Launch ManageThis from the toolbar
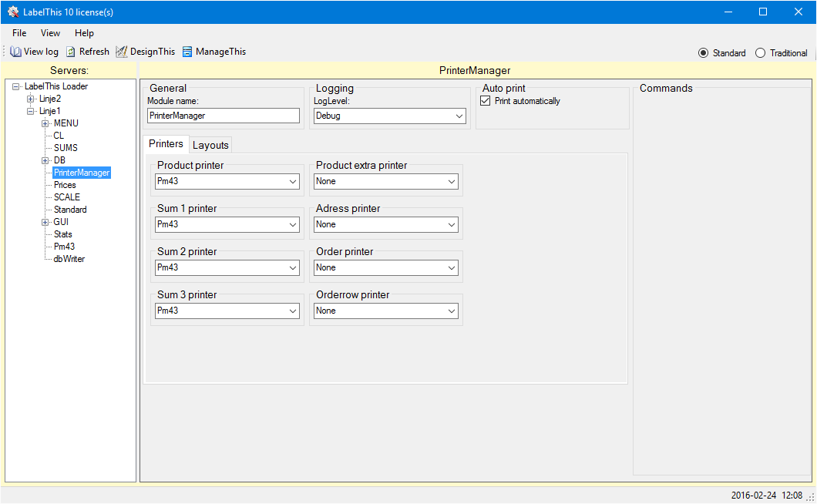 (x=187, y=52)
